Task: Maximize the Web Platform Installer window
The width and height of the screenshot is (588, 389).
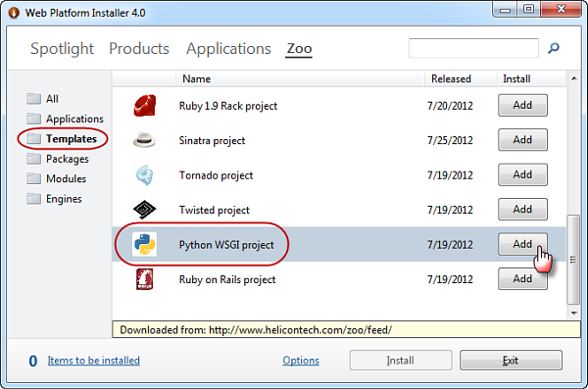Action: coord(529,10)
